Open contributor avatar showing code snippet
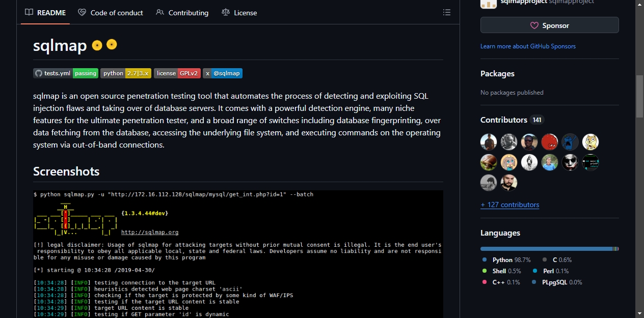Image resolution: width=644 pixels, height=318 pixels. (591, 162)
